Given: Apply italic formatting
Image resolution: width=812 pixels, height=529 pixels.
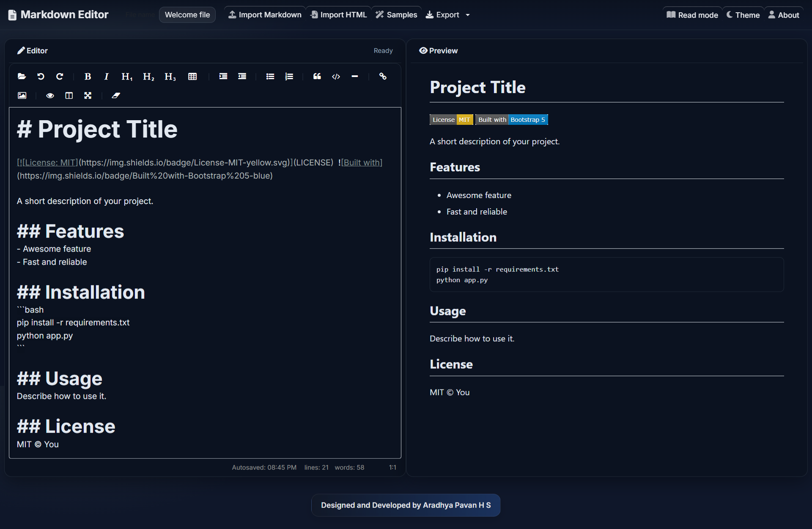Looking at the screenshot, I should [107, 77].
